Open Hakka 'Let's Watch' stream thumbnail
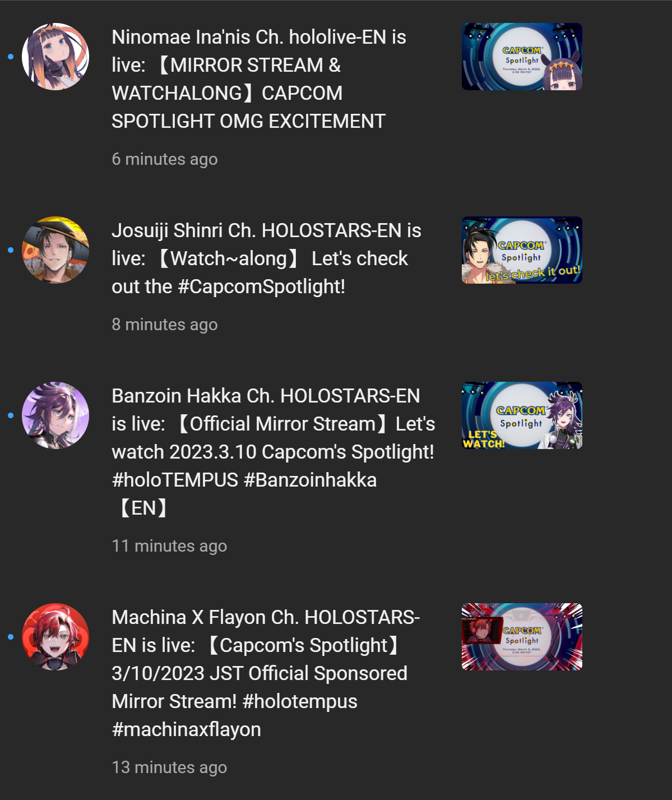This screenshot has width=672, height=800. tap(522, 415)
